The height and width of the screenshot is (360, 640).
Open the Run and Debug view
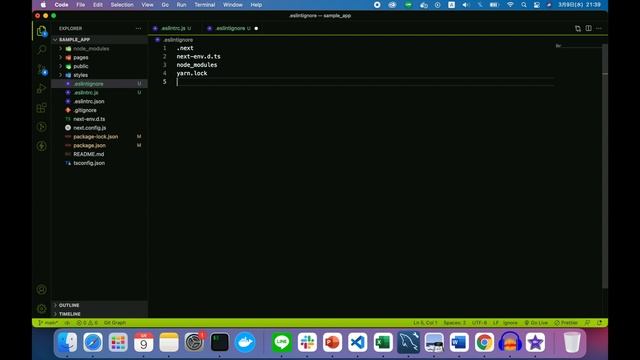pyautogui.click(x=42, y=89)
